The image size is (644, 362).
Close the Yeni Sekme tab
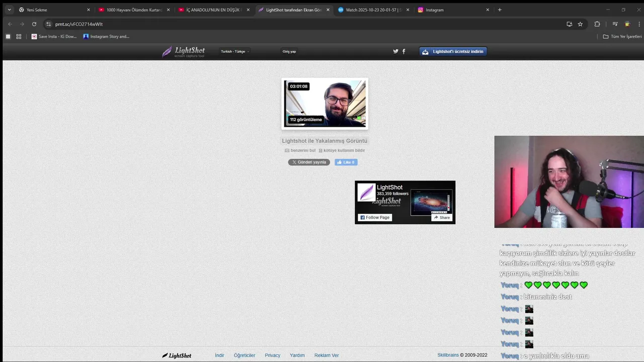[89, 10]
